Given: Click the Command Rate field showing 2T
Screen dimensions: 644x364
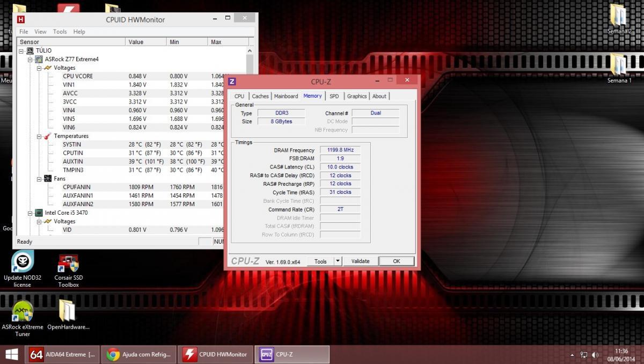Looking at the screenshot, I should [340, 209].
